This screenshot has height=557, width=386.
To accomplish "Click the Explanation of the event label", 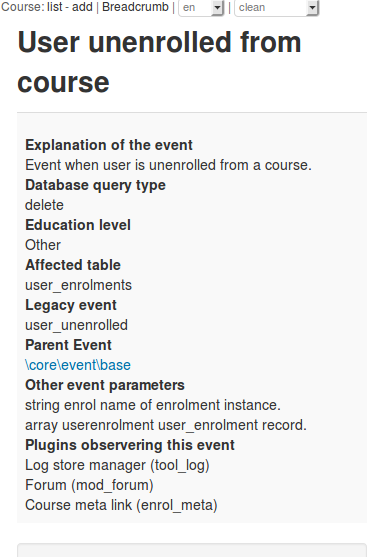I will pos(109,145).
